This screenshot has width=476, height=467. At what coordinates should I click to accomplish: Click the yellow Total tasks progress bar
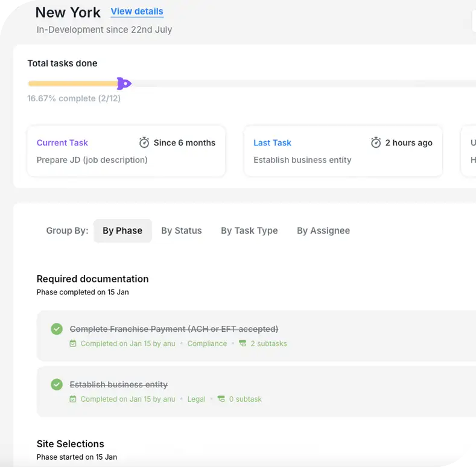73,83
